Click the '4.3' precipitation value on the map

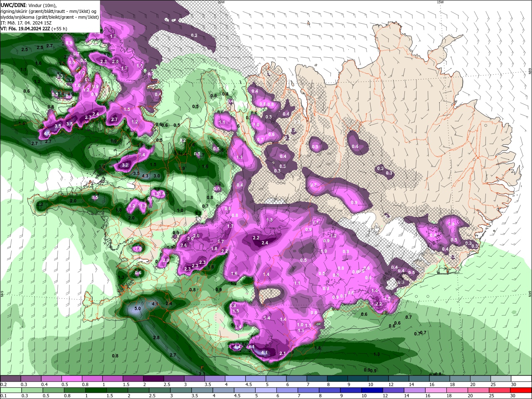145,176
